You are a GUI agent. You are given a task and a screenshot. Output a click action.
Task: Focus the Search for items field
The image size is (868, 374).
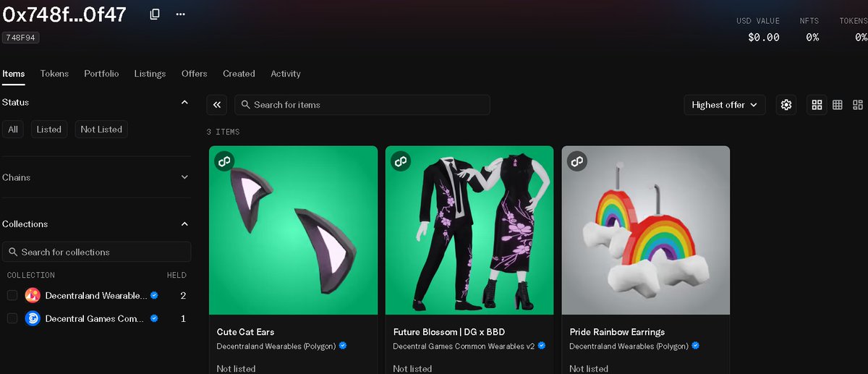point(362,105)
